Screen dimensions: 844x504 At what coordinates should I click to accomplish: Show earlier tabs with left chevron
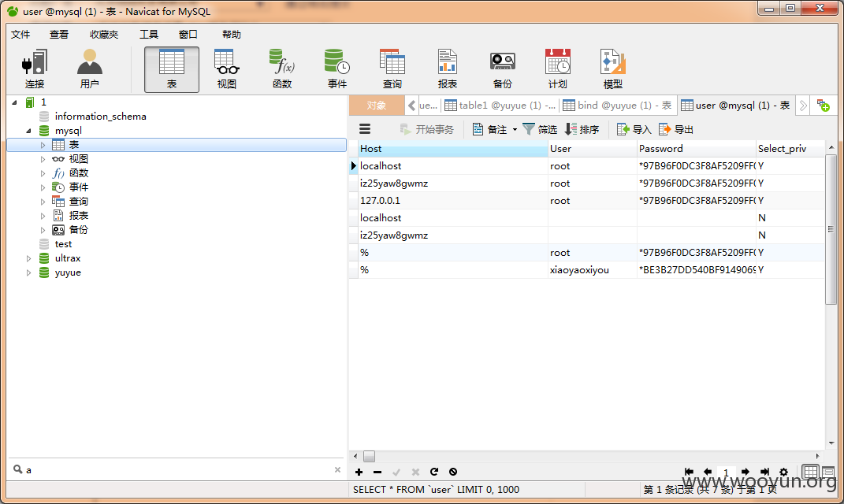412,106
